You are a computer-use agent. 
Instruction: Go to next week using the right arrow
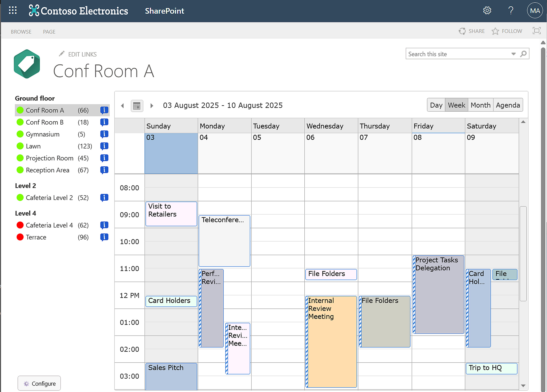(152, 106)
